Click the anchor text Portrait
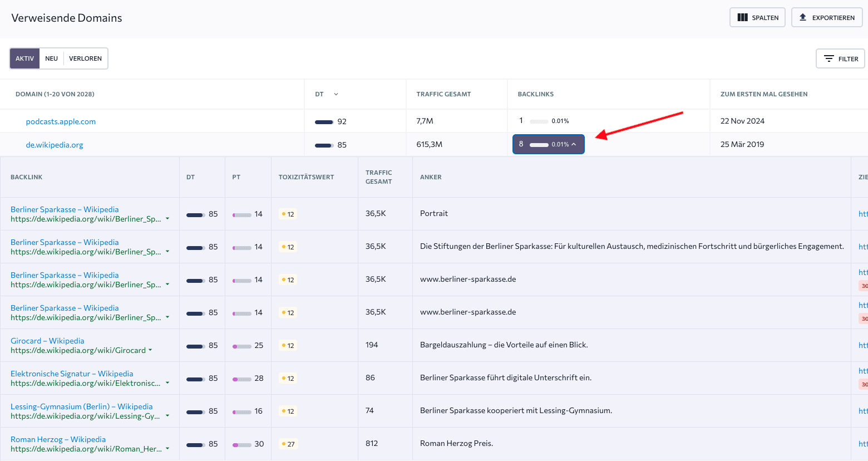This screenshot has width=868, height=461. (434, 213)
